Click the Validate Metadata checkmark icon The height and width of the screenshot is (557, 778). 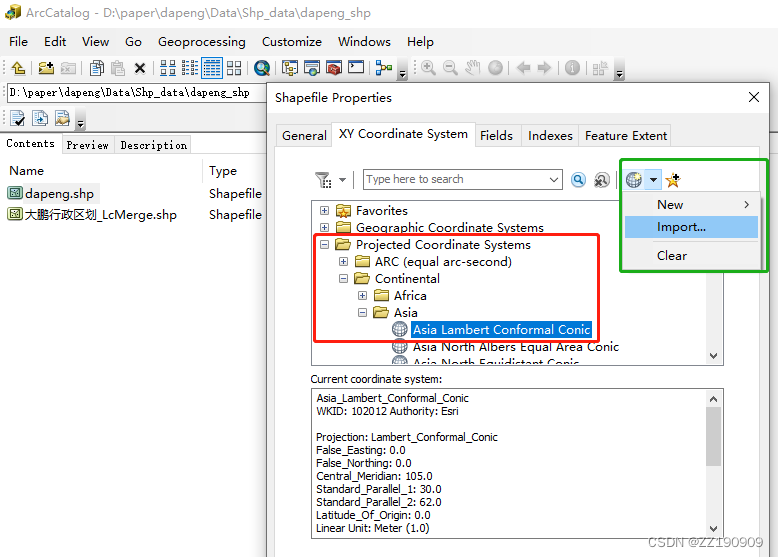[17, 118]
